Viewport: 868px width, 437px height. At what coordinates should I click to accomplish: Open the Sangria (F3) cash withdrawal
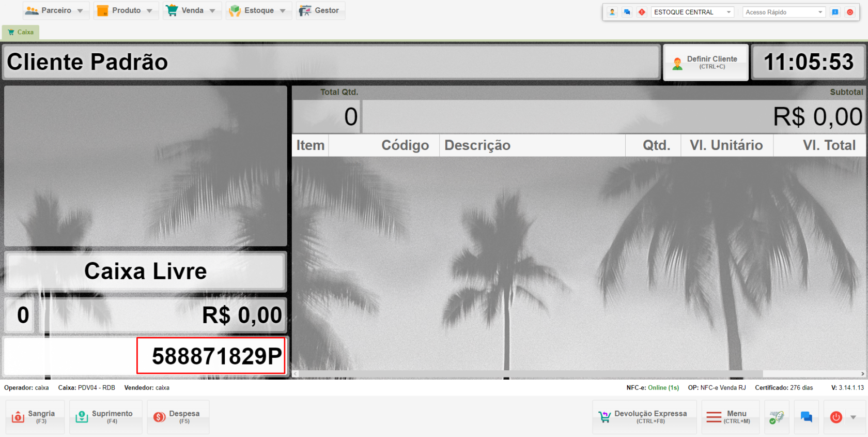pos(35,417)
